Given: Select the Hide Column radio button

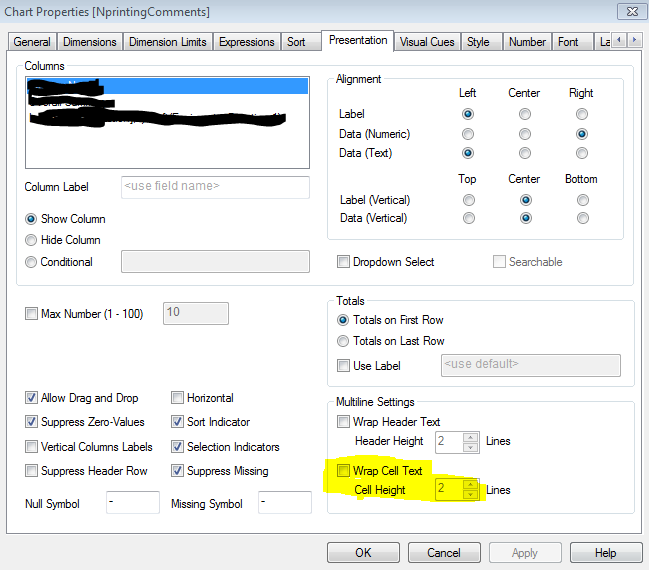Looking at the screenshot, I should pos(31,240).
